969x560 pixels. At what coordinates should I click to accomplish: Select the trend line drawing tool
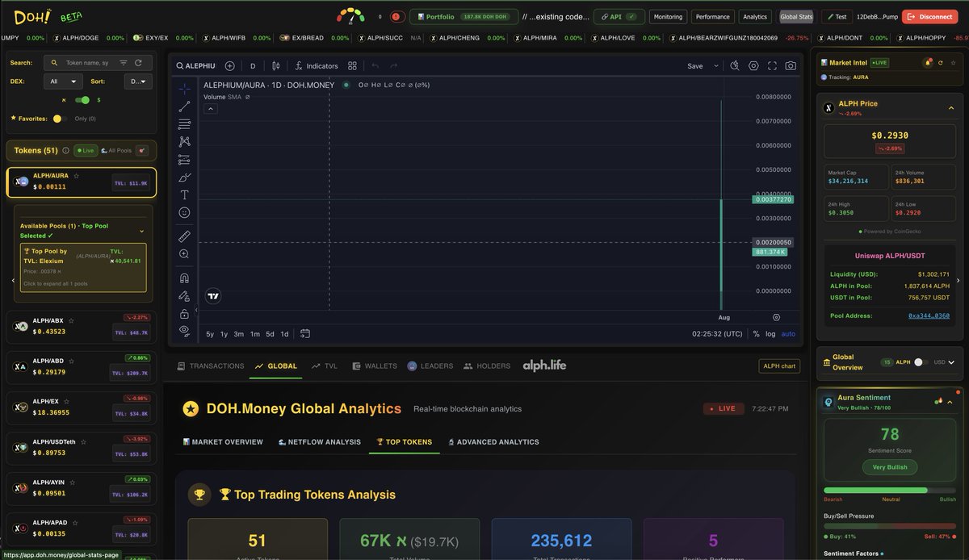click(184, 106)
